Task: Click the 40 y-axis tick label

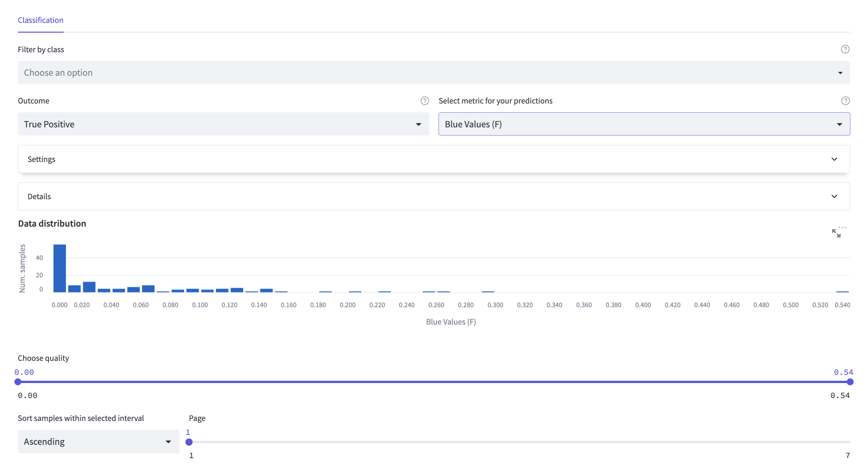Action: tap(39, 258)
